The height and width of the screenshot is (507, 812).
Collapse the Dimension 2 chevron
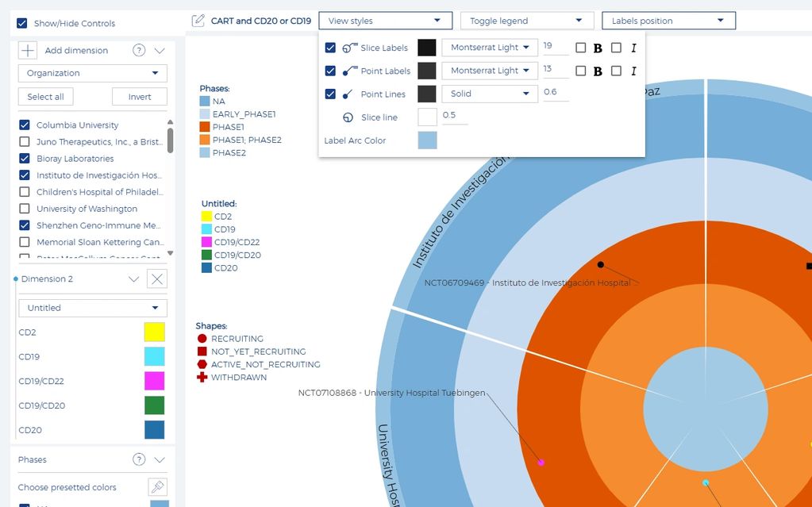(133, 279)
